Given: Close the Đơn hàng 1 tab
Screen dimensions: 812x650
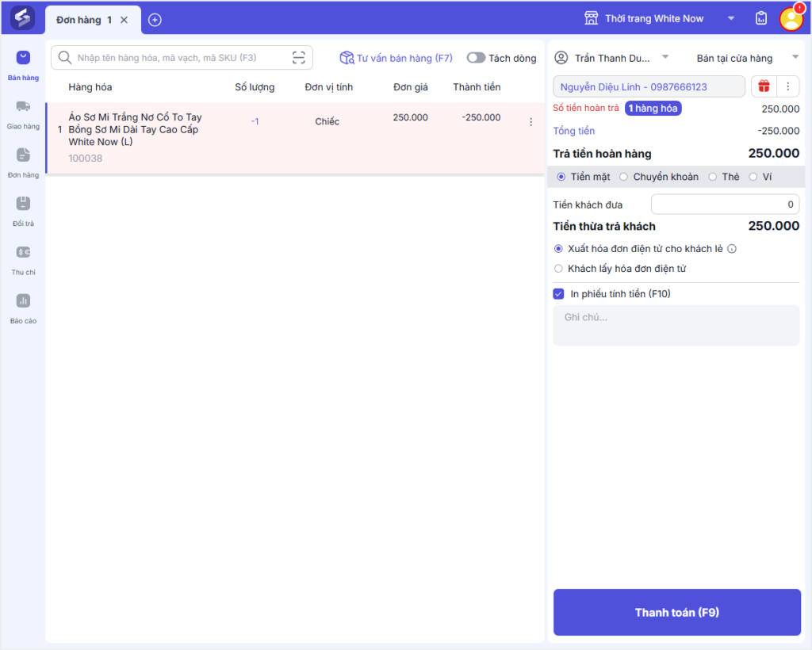Looking at the screenshot, I should (x=124, y=20).
